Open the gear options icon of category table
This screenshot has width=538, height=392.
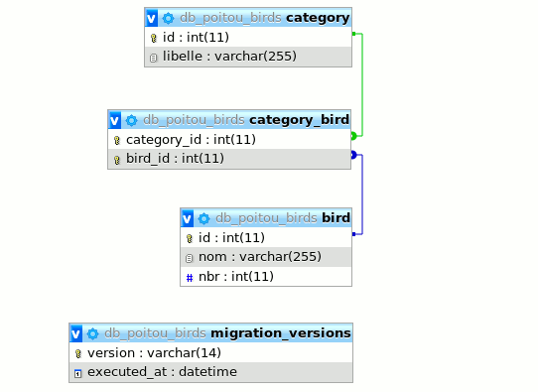click(168, 18)
